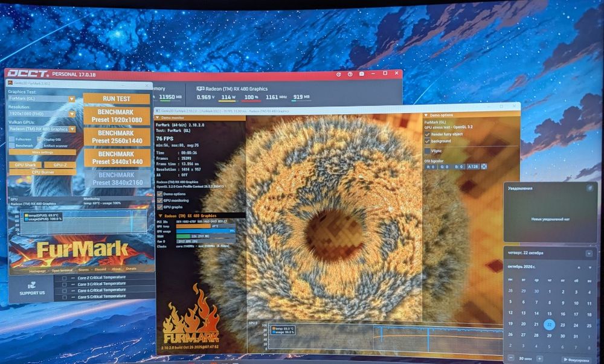Start Benchmark Preset 1920x1080
This screenshot has height=364, width=604.
tap(117, 116)
